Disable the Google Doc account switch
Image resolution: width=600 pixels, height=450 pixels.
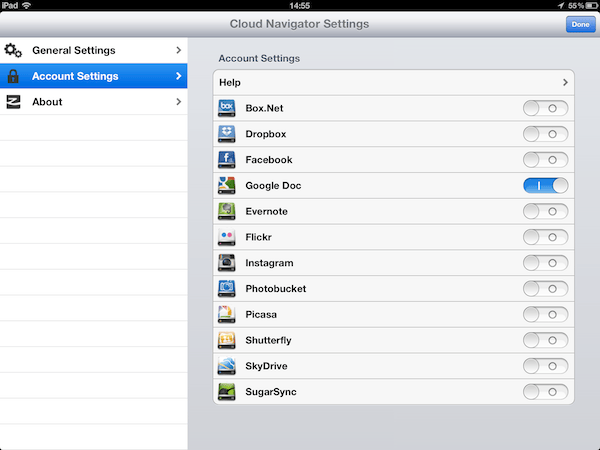pyautogui.click(x=545, y=186)
